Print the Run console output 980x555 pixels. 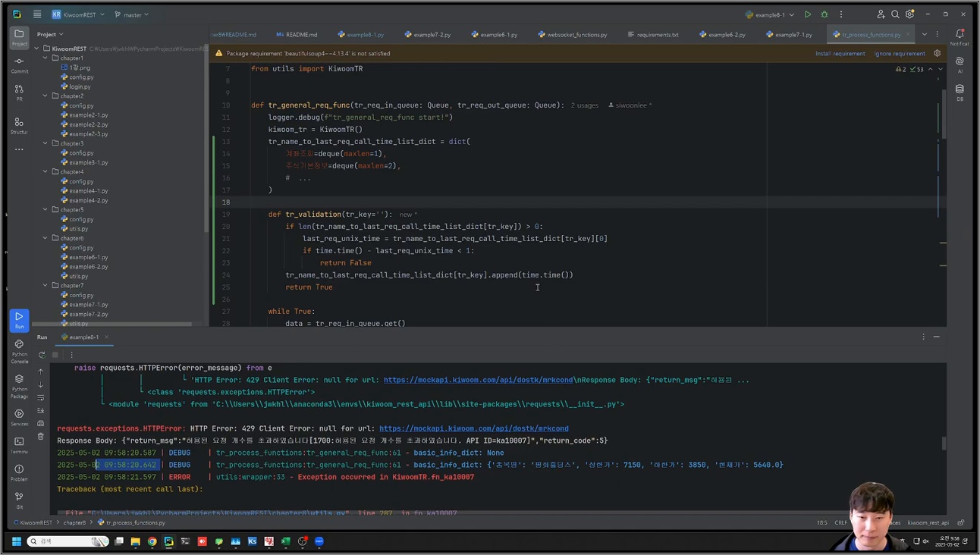point(41,423)
